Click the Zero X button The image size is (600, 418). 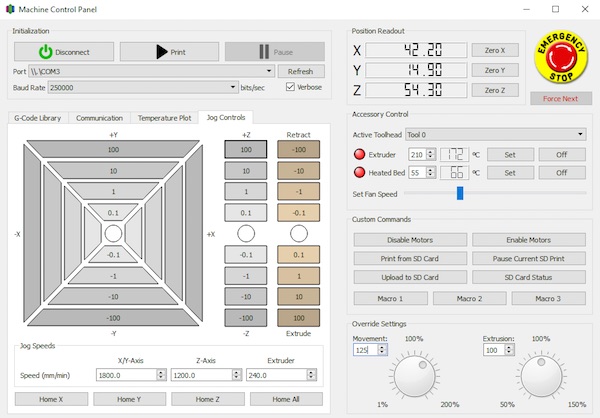coord(495,50)
